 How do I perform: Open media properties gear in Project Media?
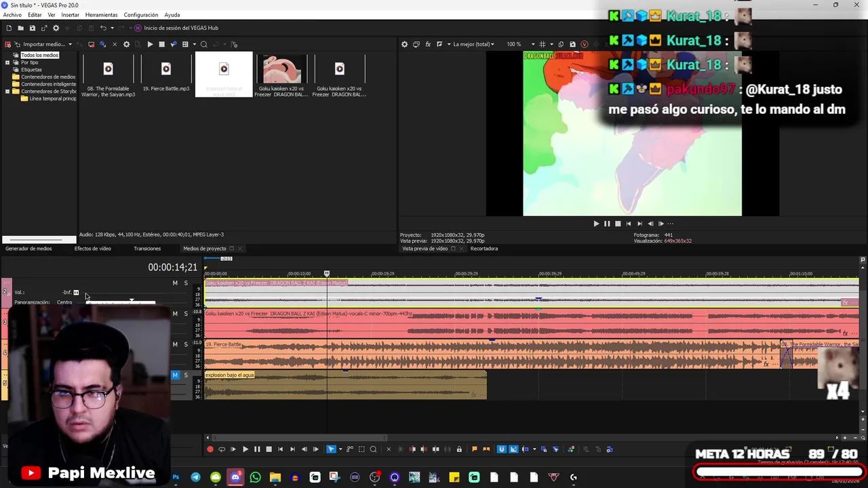pos(126,44)
